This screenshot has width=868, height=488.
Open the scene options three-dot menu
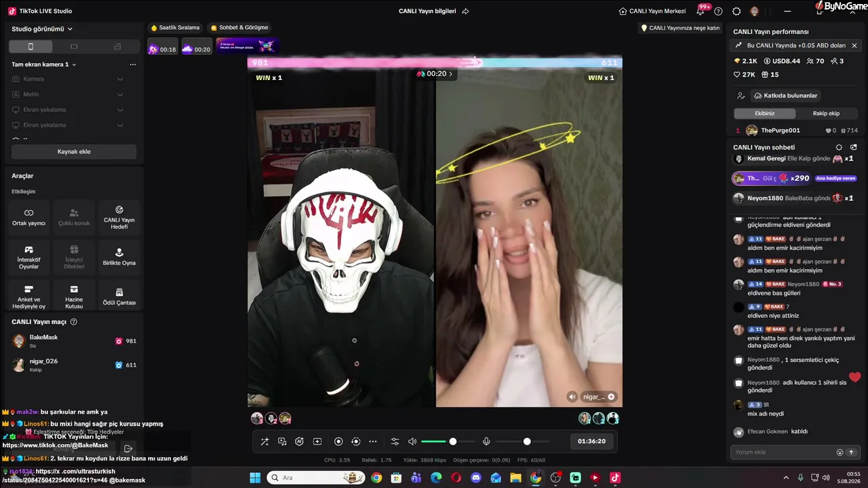(133, 64)
